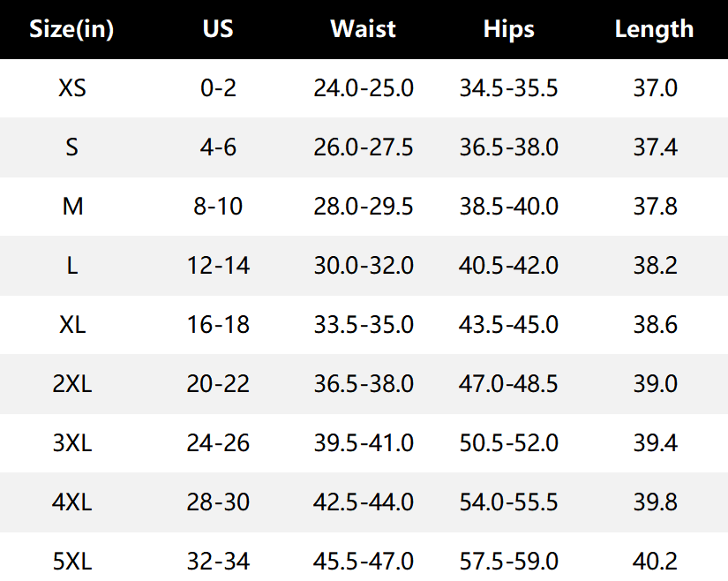Click waist value 33.5-35.0
The height and width of the screenshot is (581, 728).
point(364,325)
